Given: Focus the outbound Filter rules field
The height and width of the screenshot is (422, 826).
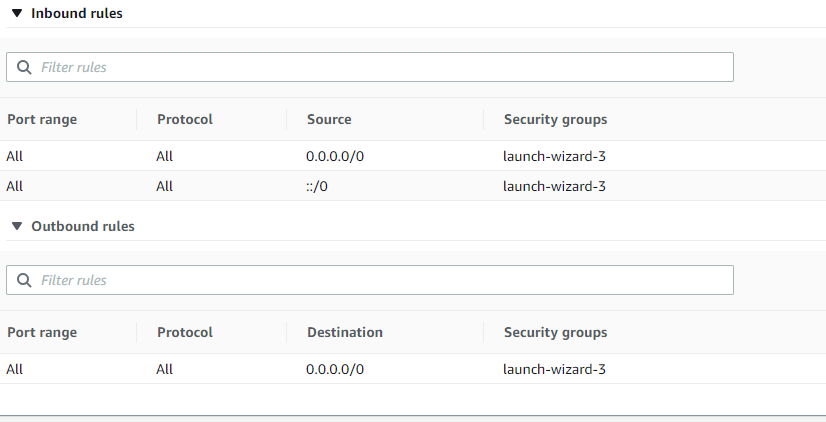Looking at the screenshot, I should pos(380,281).
